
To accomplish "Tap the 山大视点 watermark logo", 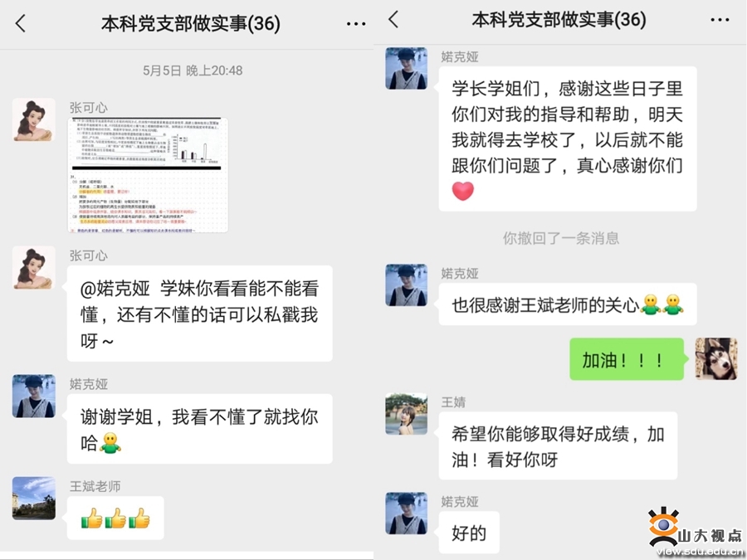I will point(695,531).
